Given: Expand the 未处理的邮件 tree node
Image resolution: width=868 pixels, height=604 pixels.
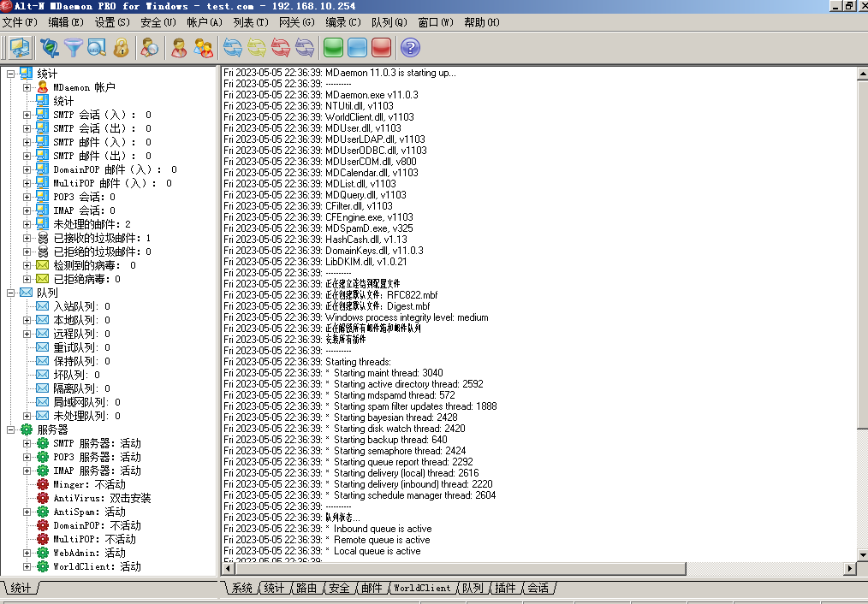Looking at the screenshot, I should 27,224.
